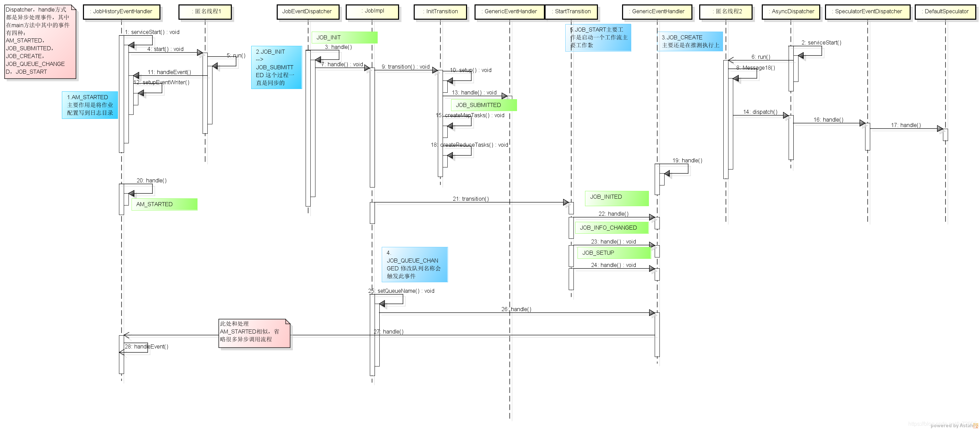Viewport: 980px width, 430px height.
Task: Click message '15: createMapTasks() : void'
Action: point(470,115)
